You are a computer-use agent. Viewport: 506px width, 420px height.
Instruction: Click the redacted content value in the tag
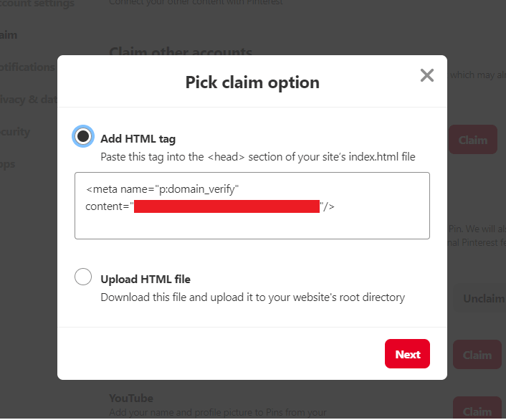[226, 207]
